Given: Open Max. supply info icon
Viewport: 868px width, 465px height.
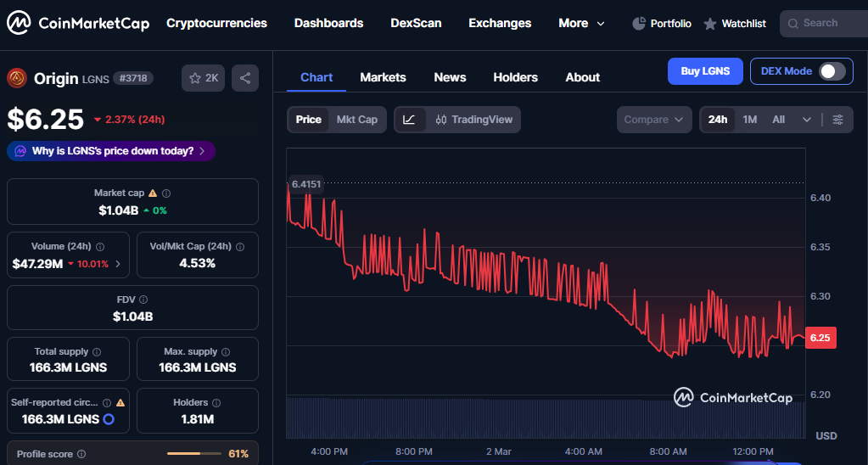Looking at the screenshot, I should point(227,351).
